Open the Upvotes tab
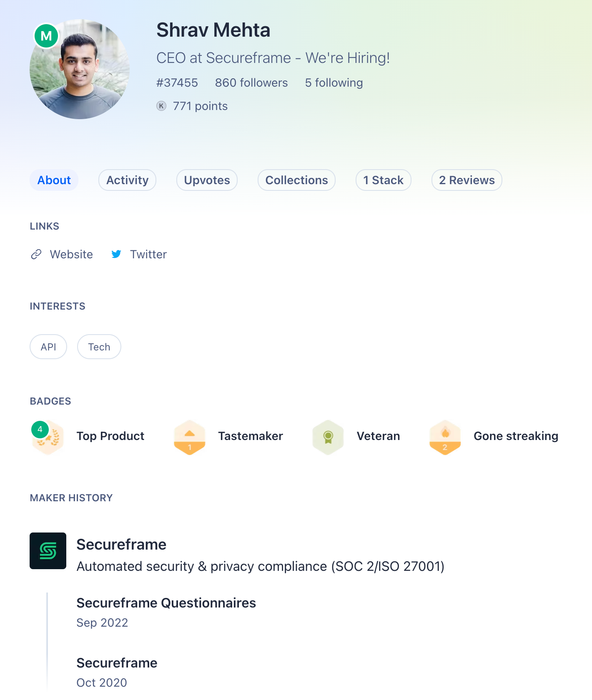This screenshot has width=592, height=700. (x=207, y=180)
